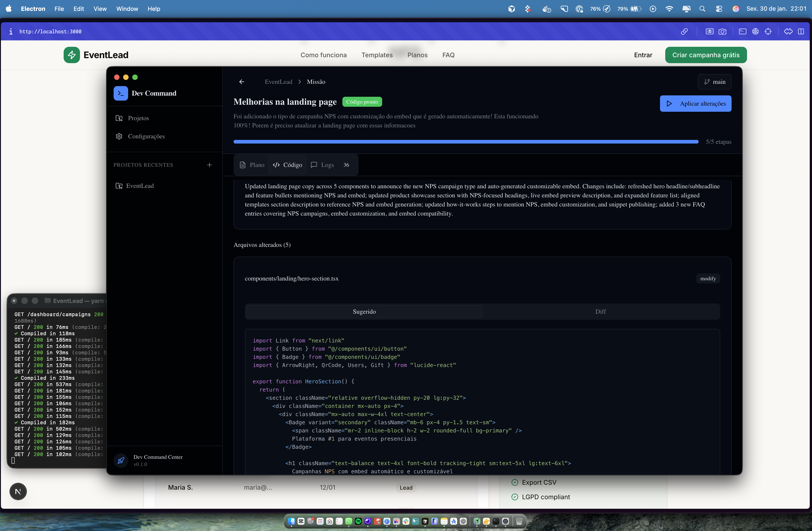Viewport: 812px width, 531px height.
Task: Open the terminal icon in the top toolbar
Action: point(742,31)
